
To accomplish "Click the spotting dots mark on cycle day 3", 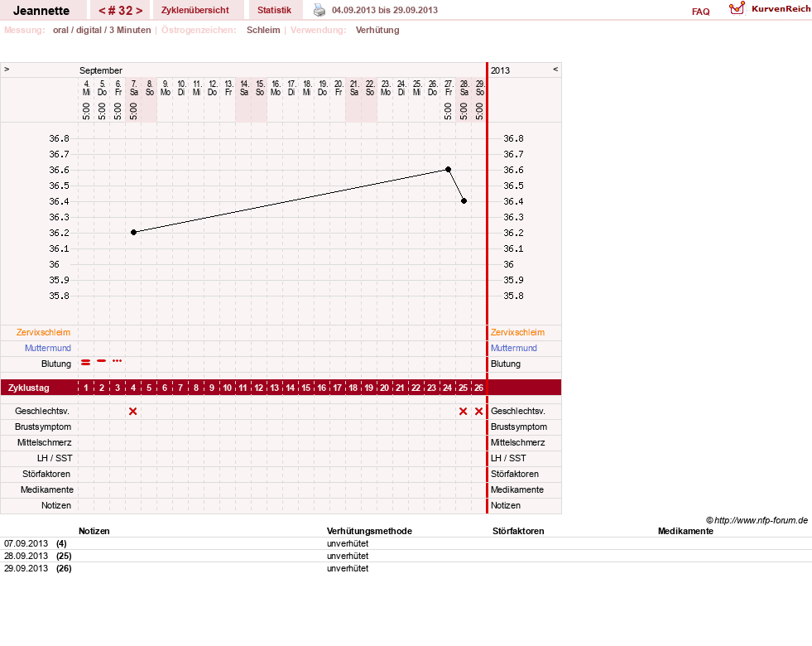I will pos(118,360).
